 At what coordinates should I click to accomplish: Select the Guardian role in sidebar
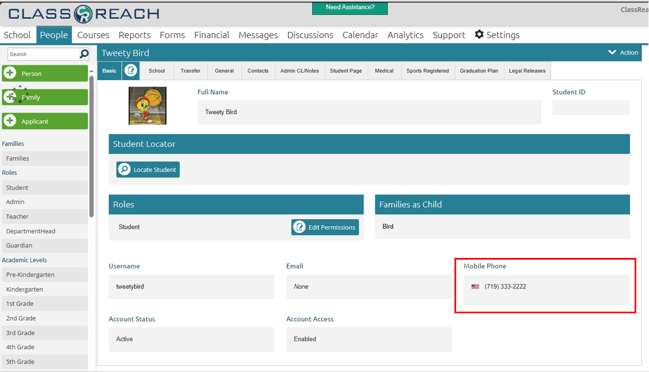45,245
